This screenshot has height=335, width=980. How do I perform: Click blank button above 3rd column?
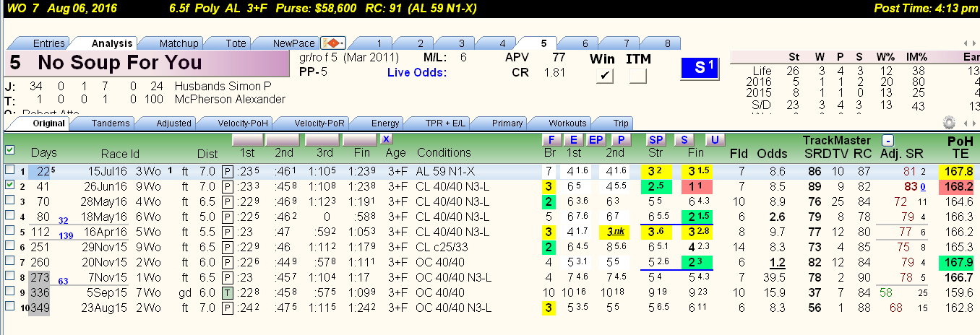pos(322,139)
